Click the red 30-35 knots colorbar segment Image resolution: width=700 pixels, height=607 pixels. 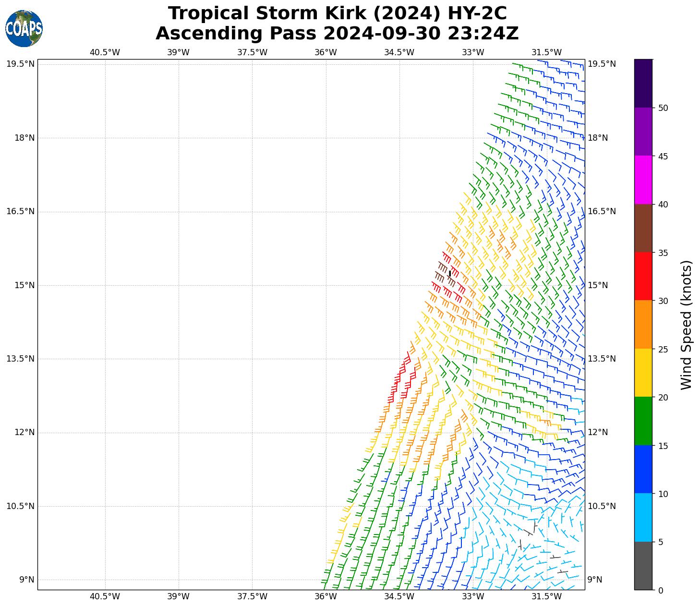(643, 276)
